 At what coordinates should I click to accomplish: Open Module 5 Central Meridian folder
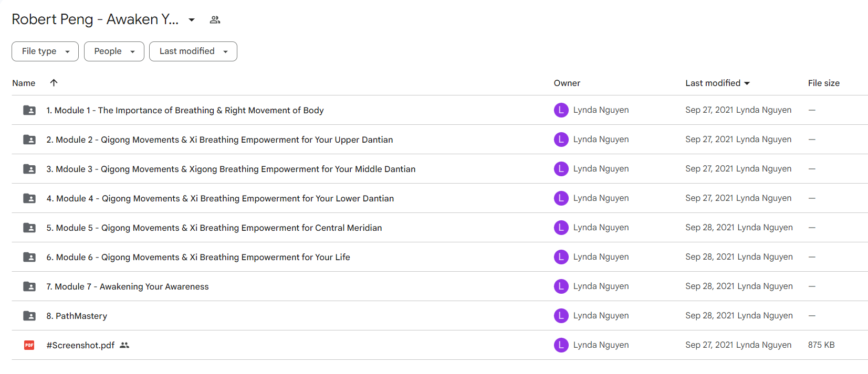tap(214, 228)
